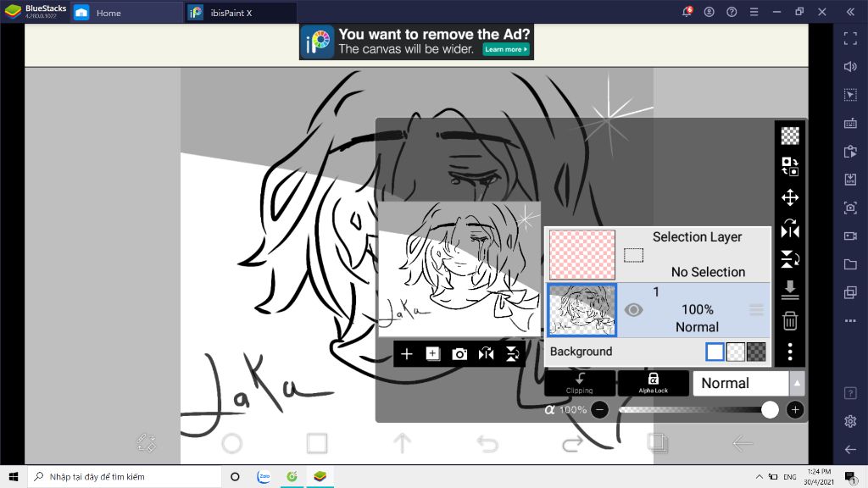
Task: Open Windows Start menu
Action: tap(14, 476)
